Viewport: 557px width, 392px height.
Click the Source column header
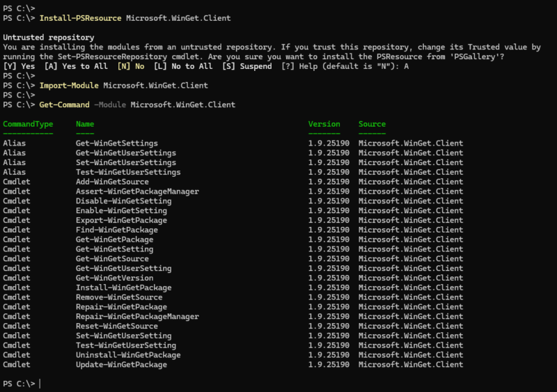pyautogui.click(x=372, y=124)
